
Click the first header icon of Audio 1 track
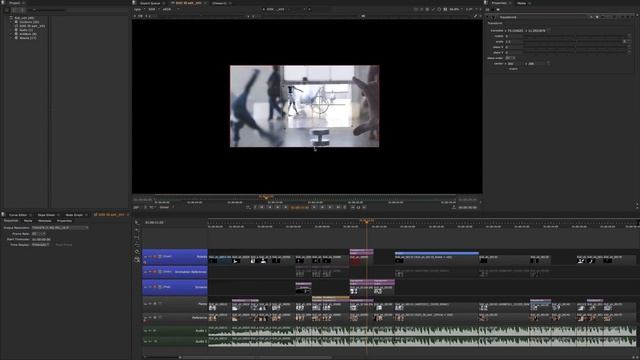pos(145,331)
